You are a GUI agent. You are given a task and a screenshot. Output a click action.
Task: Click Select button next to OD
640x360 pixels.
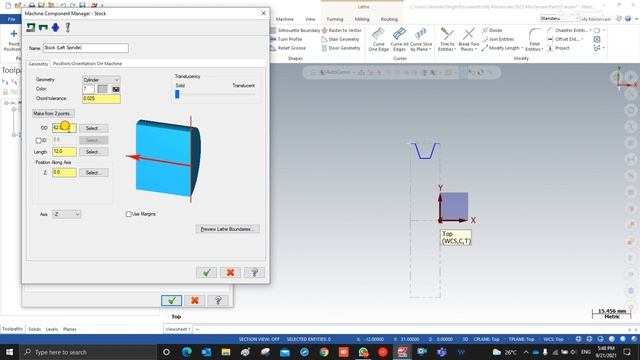tap(93, 128)
